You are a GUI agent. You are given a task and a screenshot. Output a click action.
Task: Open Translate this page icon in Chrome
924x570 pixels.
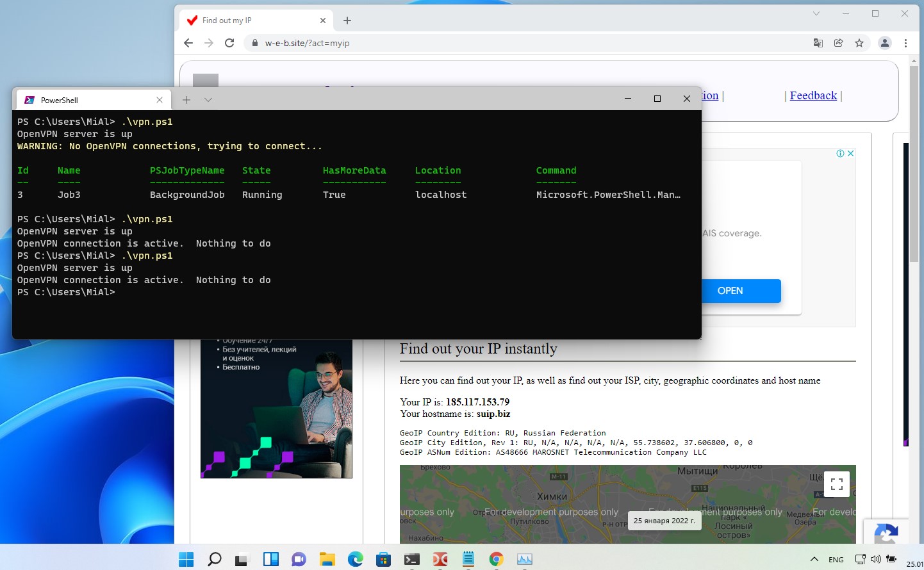(818, 43)
